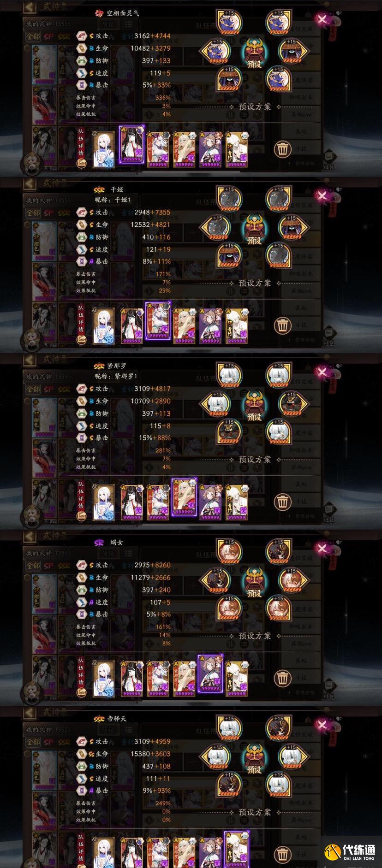Open the 斗技 entry in 千姬 panel
The image size is (382, 868).
click(301, 325)
